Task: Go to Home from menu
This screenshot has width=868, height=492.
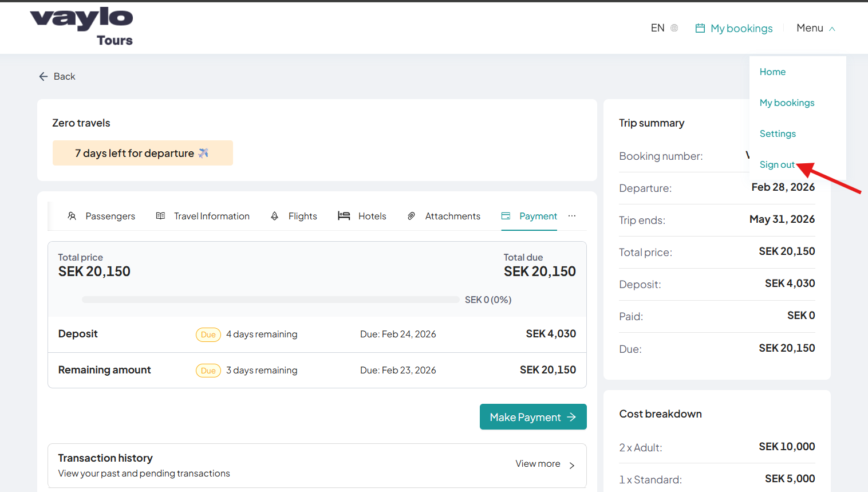Action: click(772, 72)
